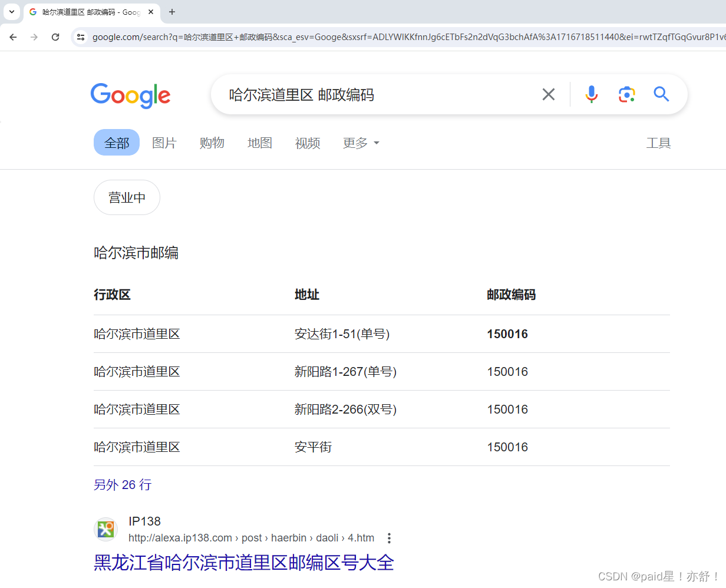
Task: Click 150016 in 新阳路2-266 row
Action: click(507, 409)
